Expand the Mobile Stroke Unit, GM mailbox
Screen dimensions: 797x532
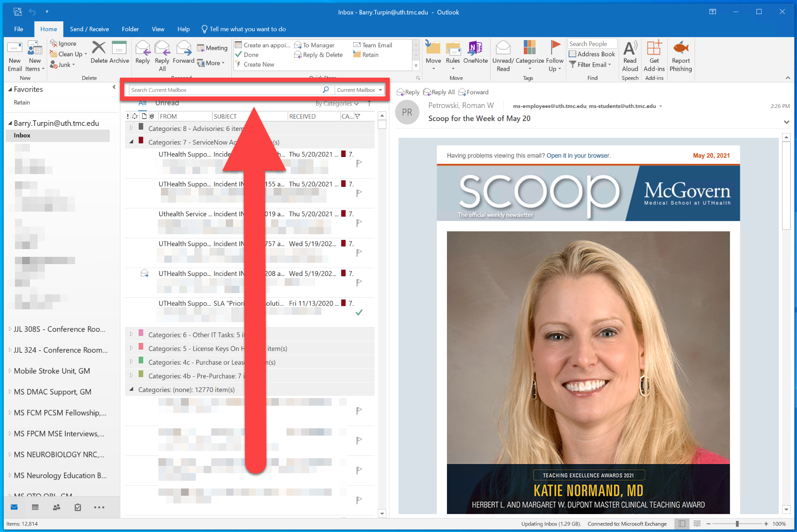(10, 371)
